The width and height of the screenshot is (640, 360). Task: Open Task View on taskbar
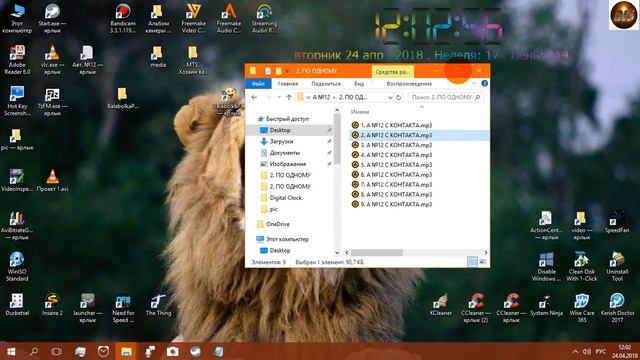pyautogui.click(x=56, y=351)
